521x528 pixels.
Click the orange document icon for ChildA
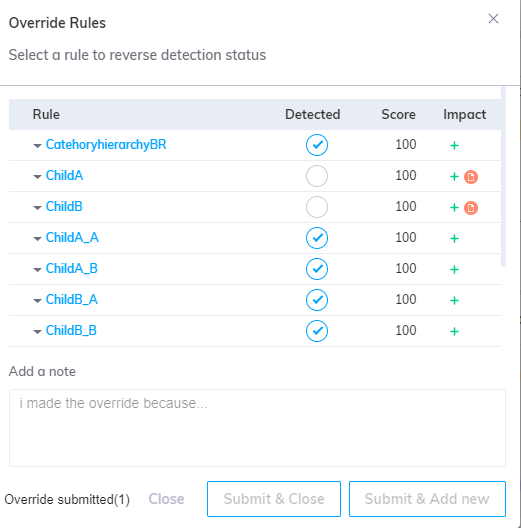tap(471, 177)
